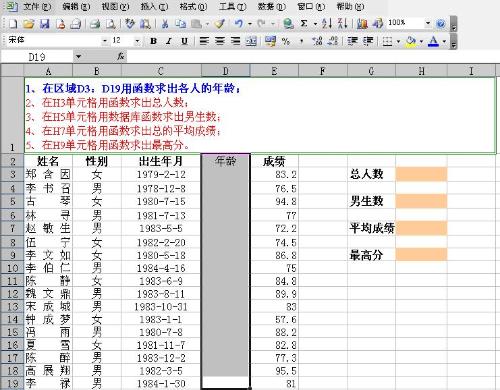This screenshot has width=500, height=390.
Task: Open the 格式 (Format) menu
Action: pos(193,6)
